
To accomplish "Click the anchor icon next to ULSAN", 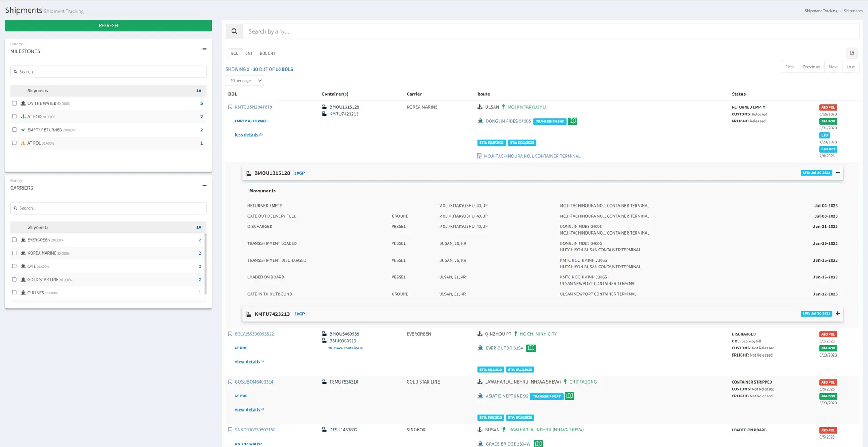I will [479, 107].
